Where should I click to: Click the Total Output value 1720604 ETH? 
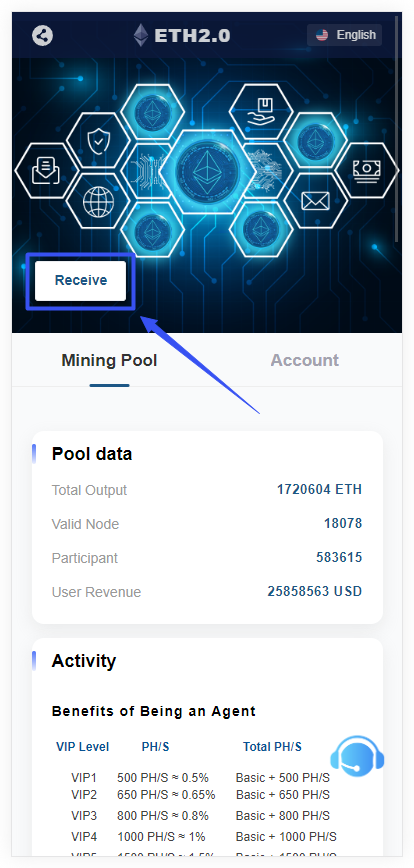tap(319, 489)
